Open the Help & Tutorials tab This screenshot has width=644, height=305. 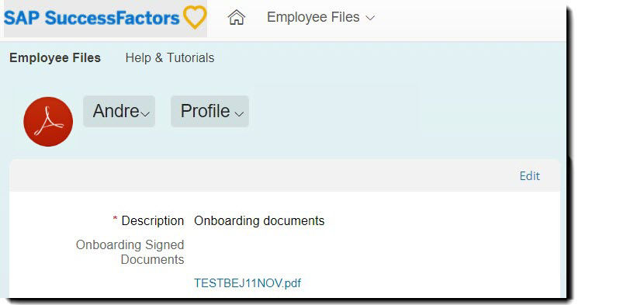tap(170, 58)
